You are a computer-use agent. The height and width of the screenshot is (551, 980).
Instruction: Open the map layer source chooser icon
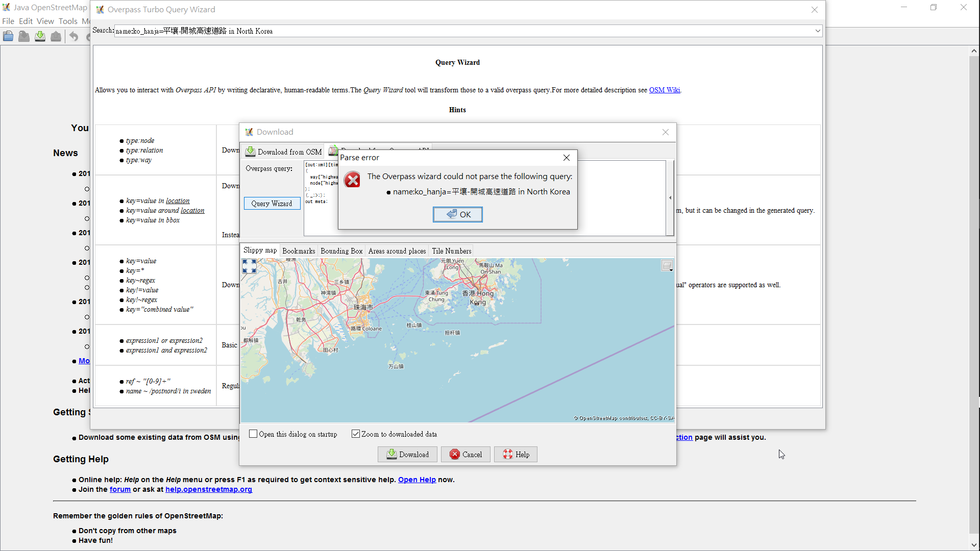667,265
